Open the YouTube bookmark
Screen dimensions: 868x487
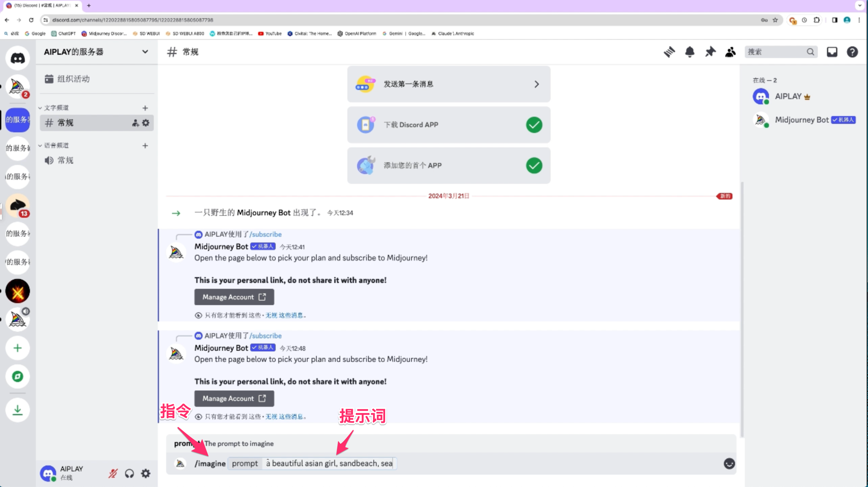coord(269,33)
